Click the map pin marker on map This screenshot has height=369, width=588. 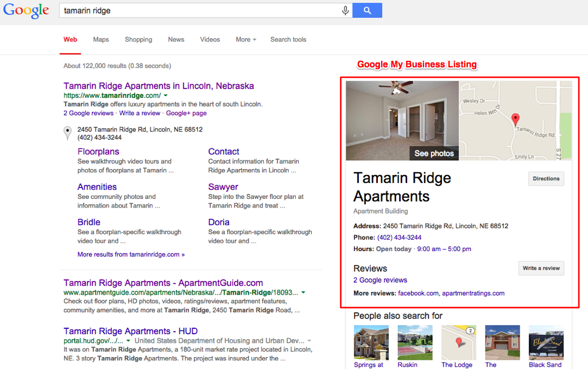point(516,120)
